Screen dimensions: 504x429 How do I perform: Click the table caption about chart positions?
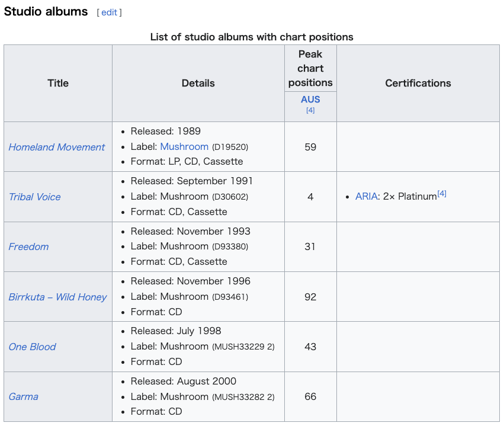(x=252, y=37)
